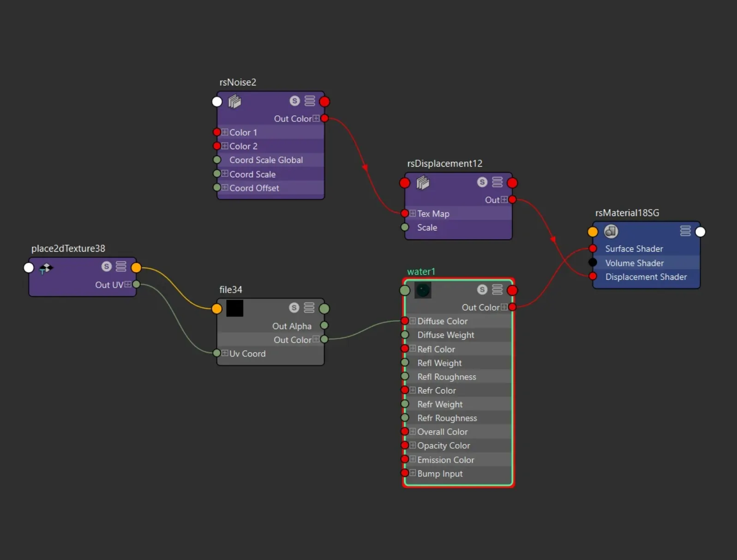This screenshot has height=560, width=737.
Task: Click the view mode lines icon on water1
Action: [497, 289]
